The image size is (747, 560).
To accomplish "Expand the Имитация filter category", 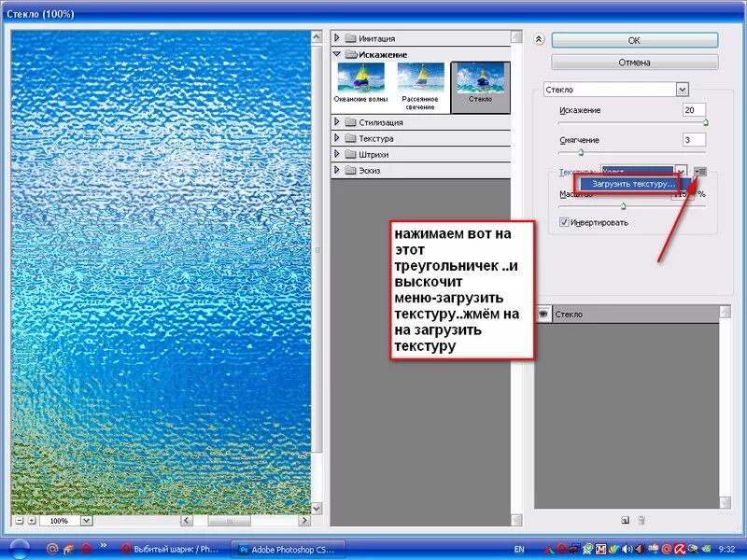I will tap(337, 37).
